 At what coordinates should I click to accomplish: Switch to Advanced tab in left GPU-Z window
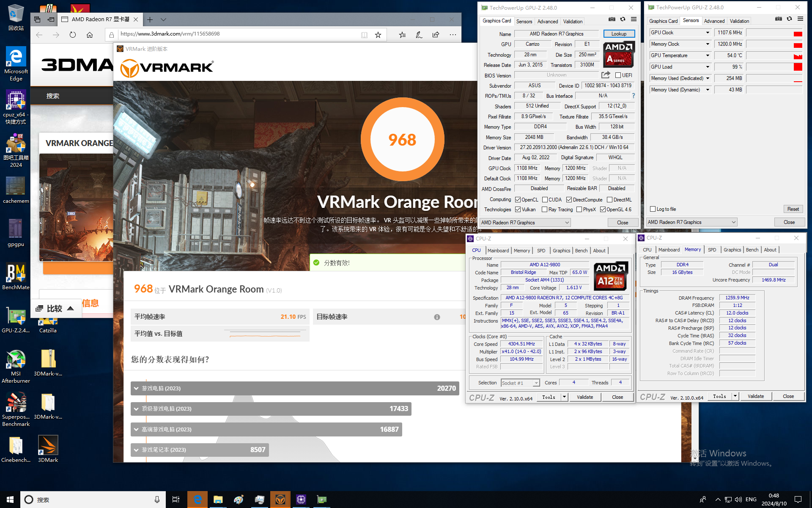coord(547,22)
